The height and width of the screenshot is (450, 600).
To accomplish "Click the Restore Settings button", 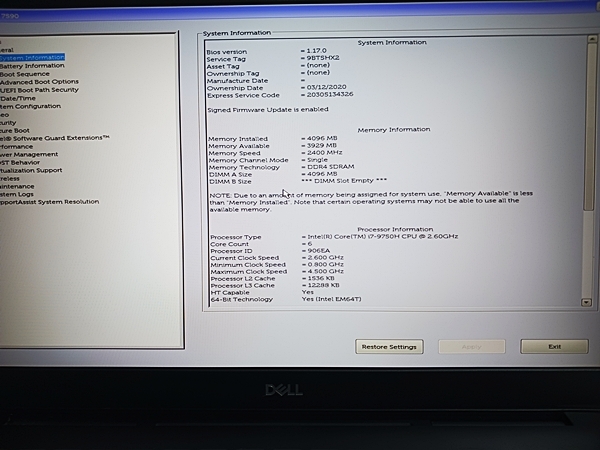I will click(x=389, y=347).
